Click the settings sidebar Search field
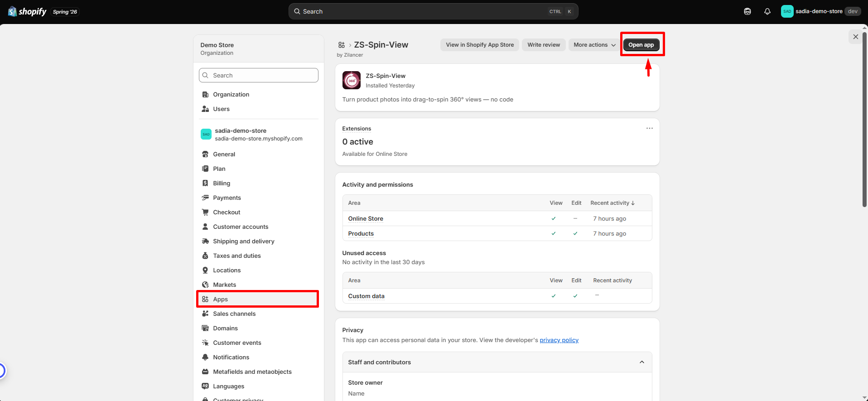This screenshot has width=868, height=401. pyautogui.click(x=259, y=75)
